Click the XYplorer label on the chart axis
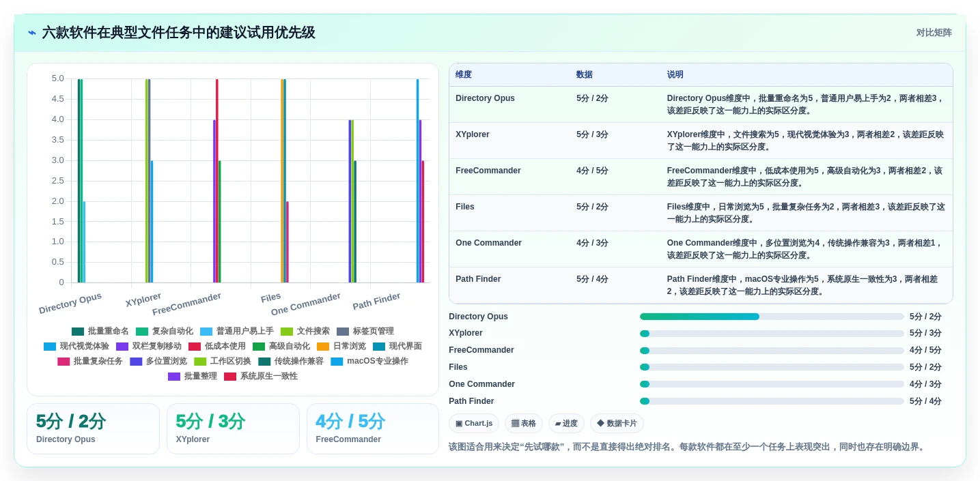The width and height of the screenshot is (980, 481). click(x=143, y=300)
